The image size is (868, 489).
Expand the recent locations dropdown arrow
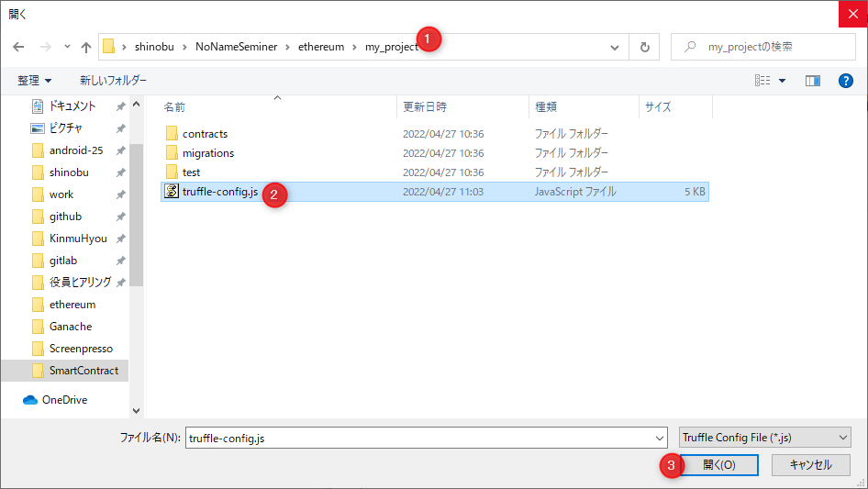(x=67, y=47)
